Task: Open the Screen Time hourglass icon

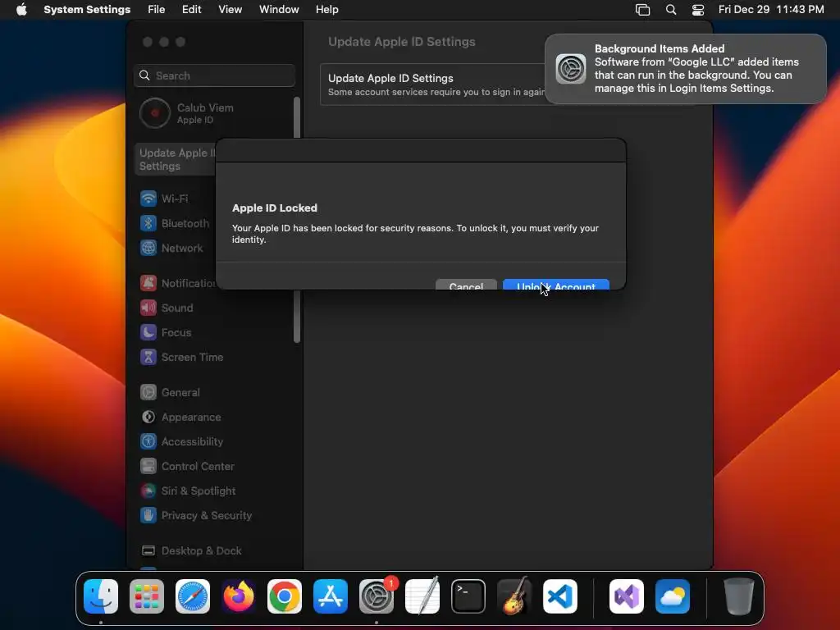Action: click(x=148, y=357)
